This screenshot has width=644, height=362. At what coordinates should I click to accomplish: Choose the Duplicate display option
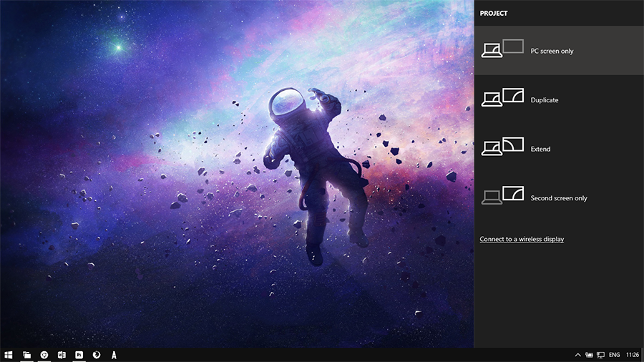click(x=559, y=99)
